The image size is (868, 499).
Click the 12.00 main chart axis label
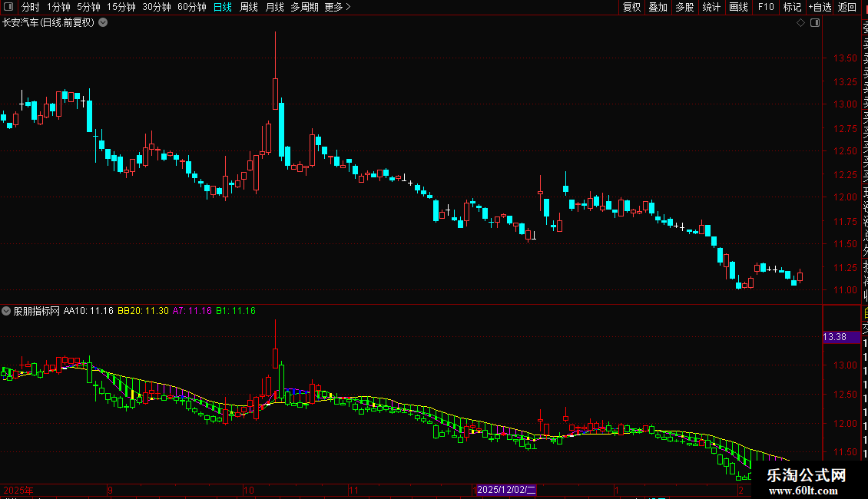click(x=845, y=197)
